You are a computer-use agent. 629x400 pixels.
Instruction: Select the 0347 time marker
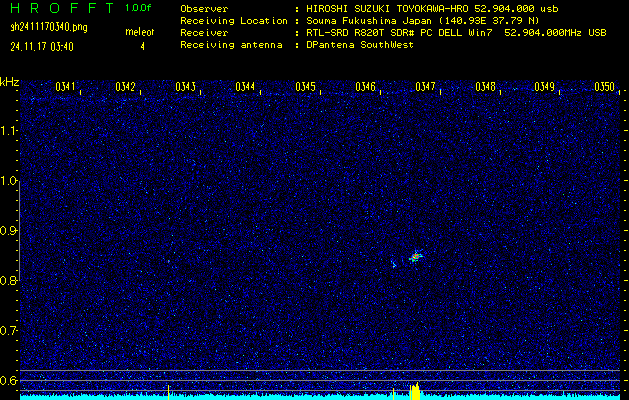[426, 87]
